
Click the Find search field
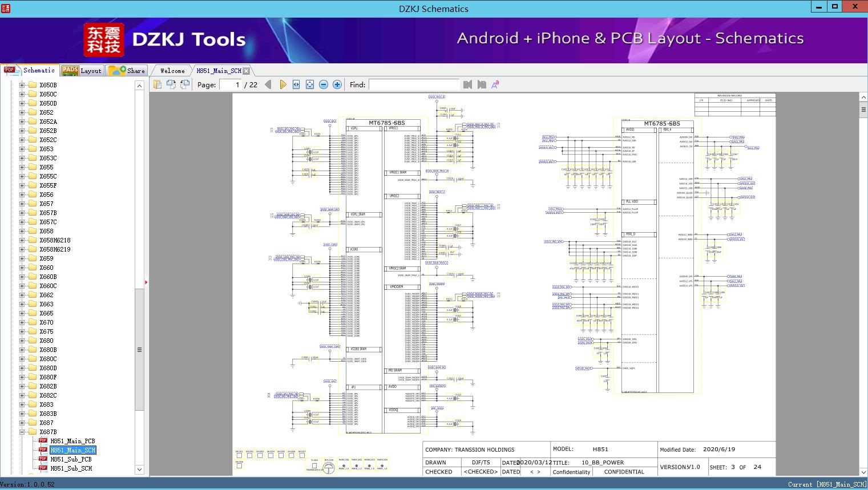(x=414, y=84)
